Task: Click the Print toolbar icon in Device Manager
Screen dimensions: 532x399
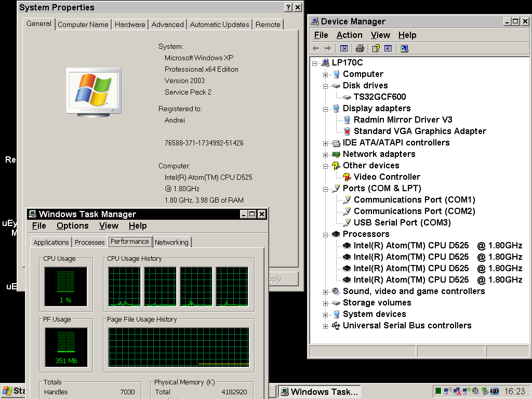Action: pos(360,48)
